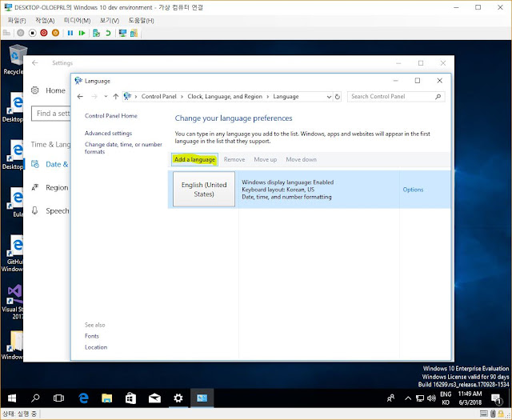Show hidden tray icons with the chevron

click(x=408, y=398)
